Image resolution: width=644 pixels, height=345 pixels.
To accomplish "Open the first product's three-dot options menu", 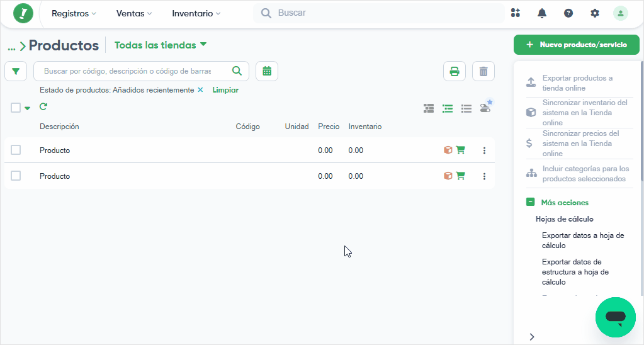I will point(484,150).
